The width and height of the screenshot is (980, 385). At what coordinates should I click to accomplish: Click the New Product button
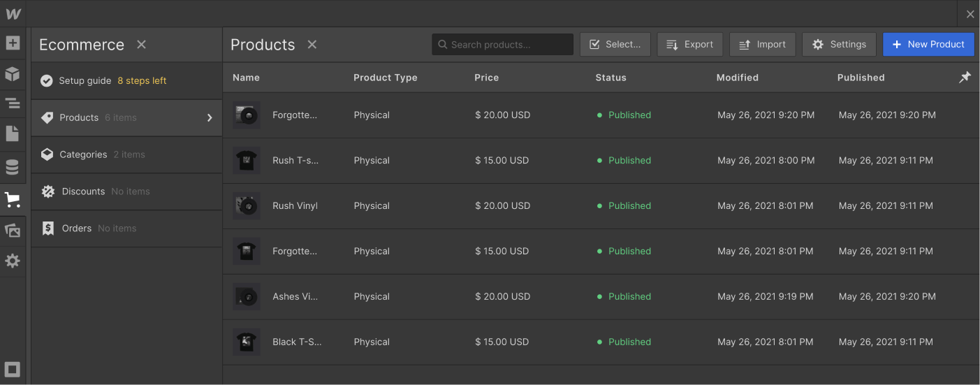coord(928,45)
